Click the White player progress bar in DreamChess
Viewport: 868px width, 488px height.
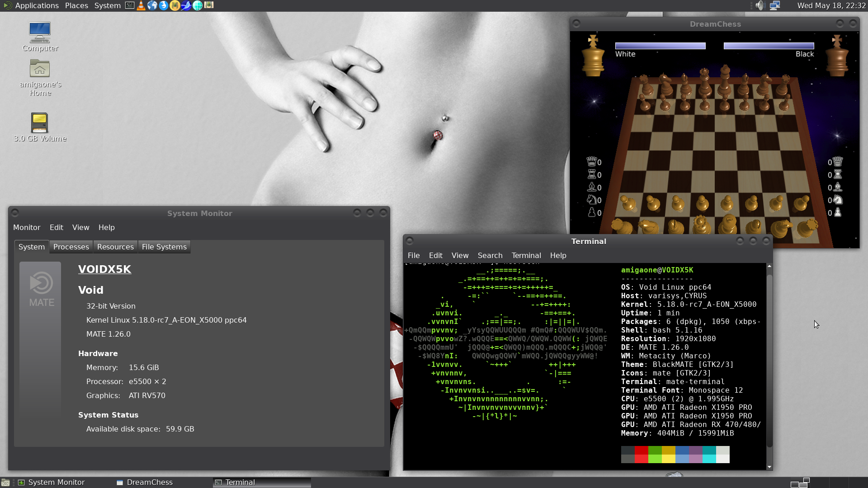(660, 46)
